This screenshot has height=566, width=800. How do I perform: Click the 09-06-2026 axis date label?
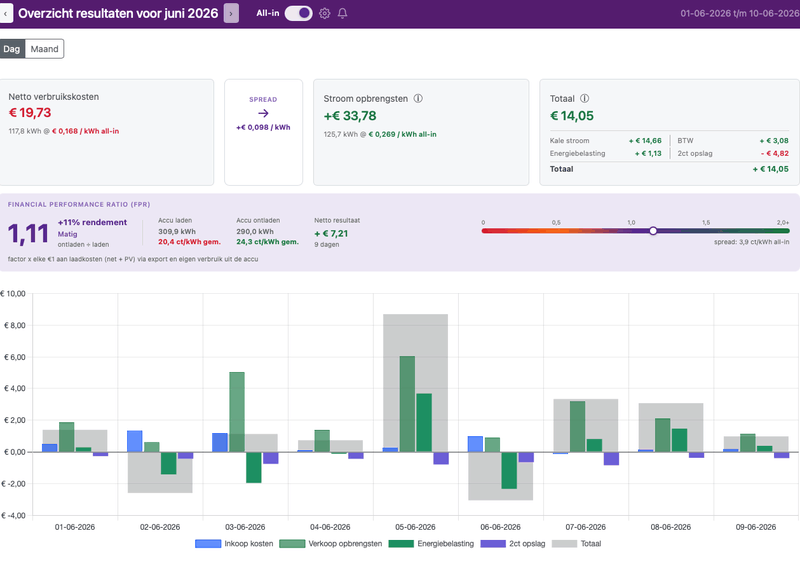pyautogui.click(x=756, y=527)
